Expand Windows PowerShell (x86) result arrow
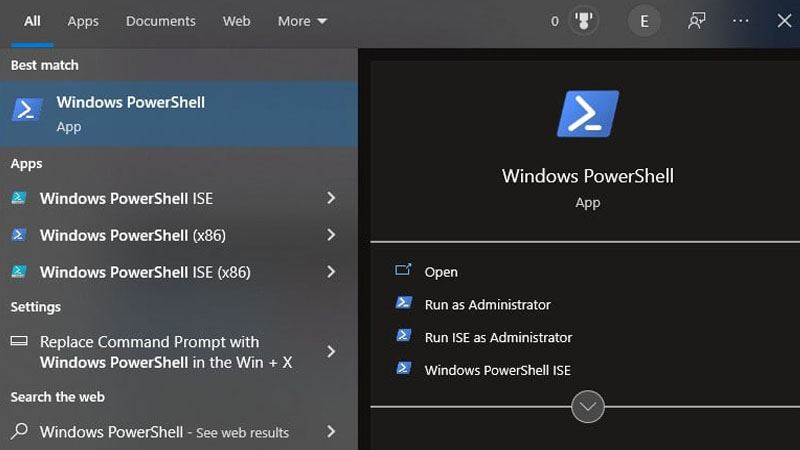 331,235
